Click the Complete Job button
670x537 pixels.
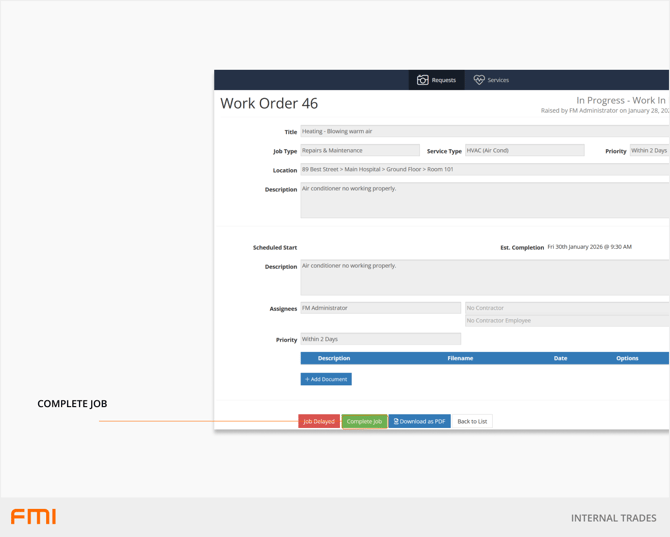(364, 421)
